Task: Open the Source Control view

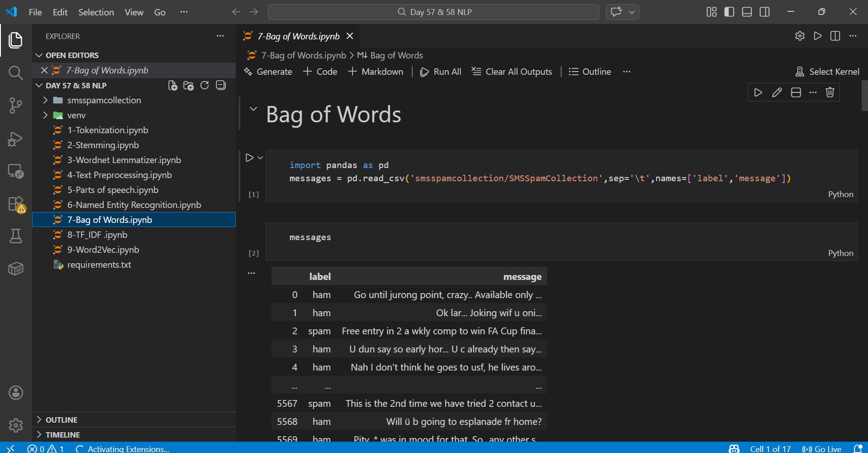Action: 15,106
